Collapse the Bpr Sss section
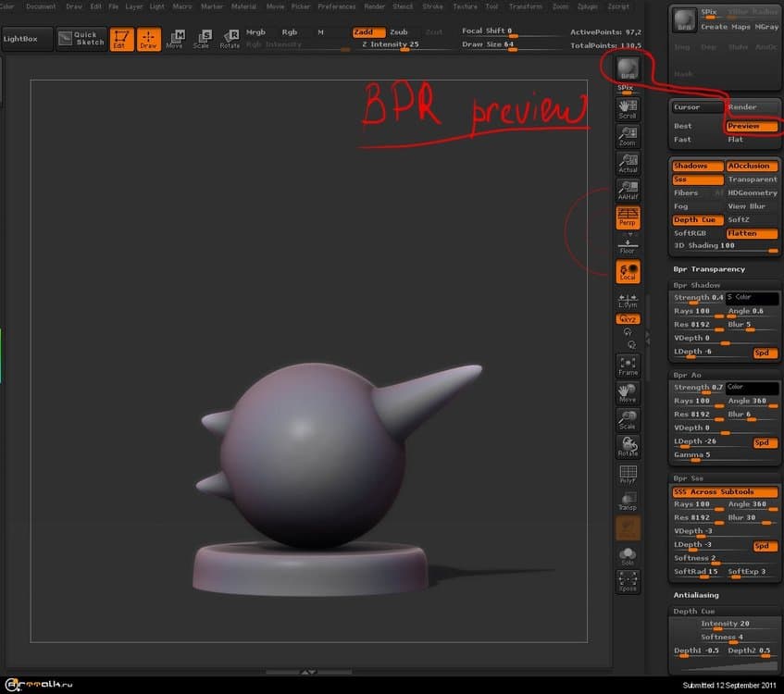Screen dimensions: 784x694 click(x=688, y=478)
